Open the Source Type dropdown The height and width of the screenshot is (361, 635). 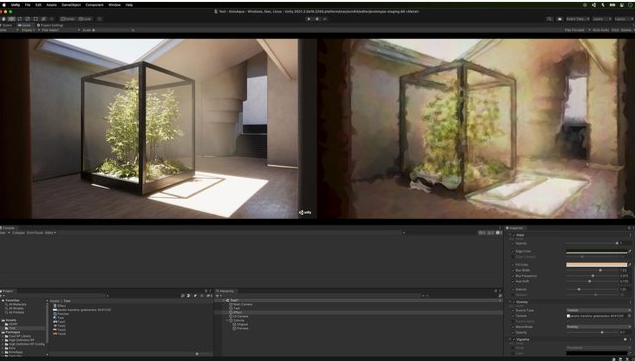point(599,310)
